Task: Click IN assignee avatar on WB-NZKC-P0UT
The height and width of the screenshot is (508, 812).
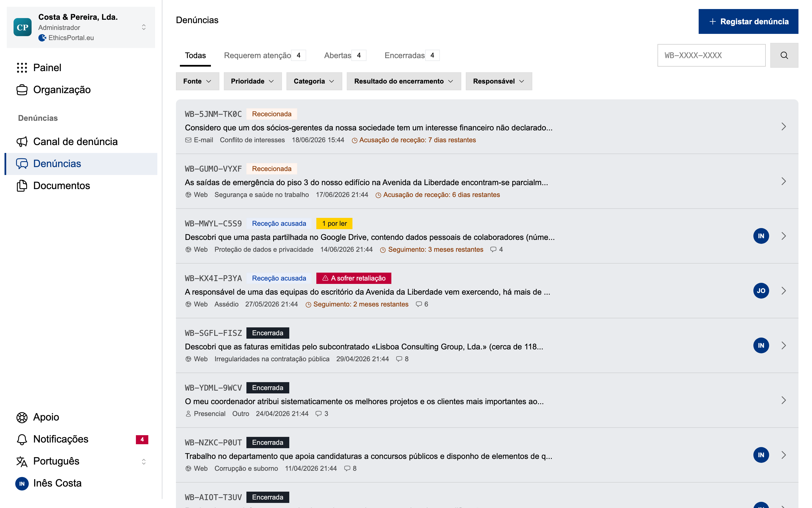Action: point(761,455)
